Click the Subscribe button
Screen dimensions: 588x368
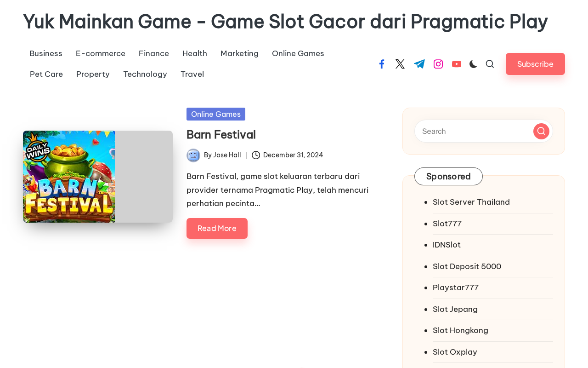tap(535, 64)
